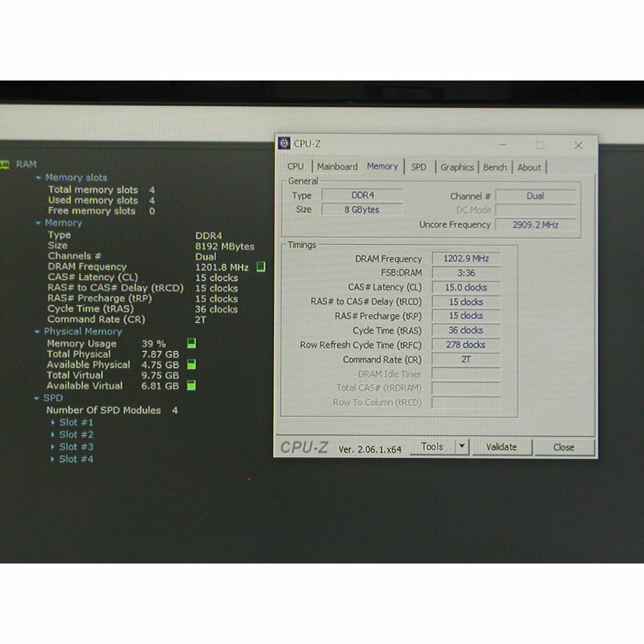Click 'Total memory slots' row in Speccy
The image size is (644, 644).
pos(101,190)
